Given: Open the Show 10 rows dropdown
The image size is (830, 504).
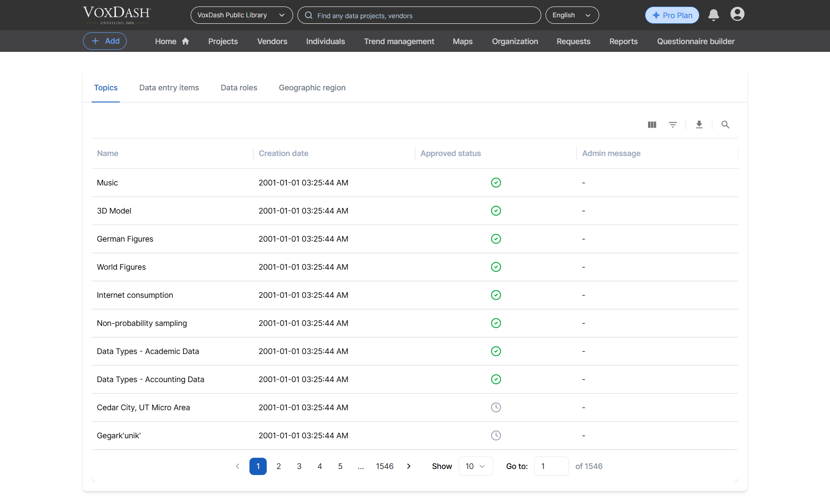Looking at the screenshot, I should click(x=476, y=466).
